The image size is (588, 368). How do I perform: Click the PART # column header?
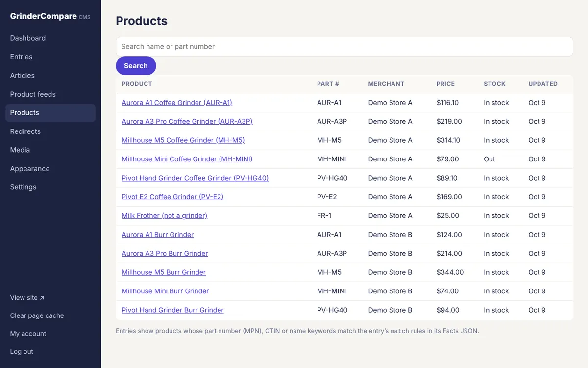(328, 84)
